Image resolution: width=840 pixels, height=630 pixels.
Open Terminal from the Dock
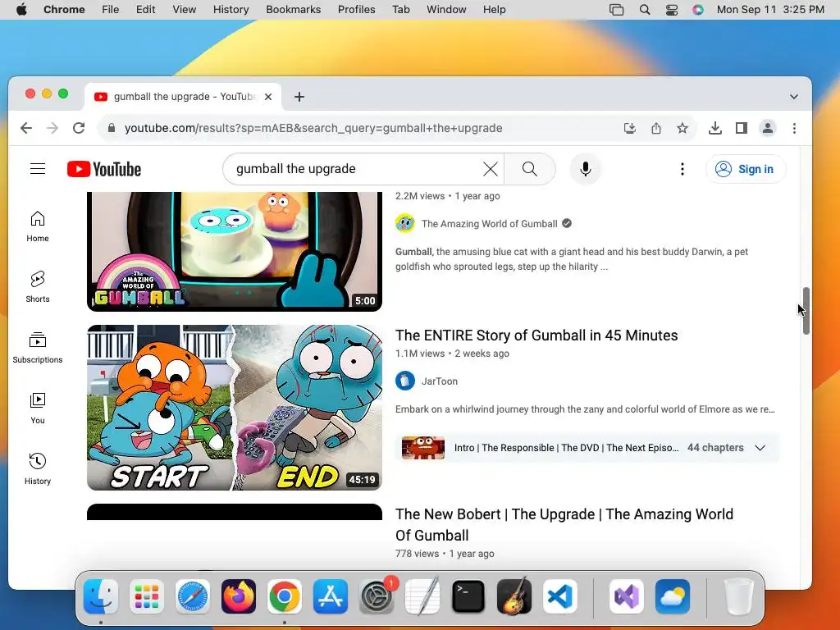[468, 596]
